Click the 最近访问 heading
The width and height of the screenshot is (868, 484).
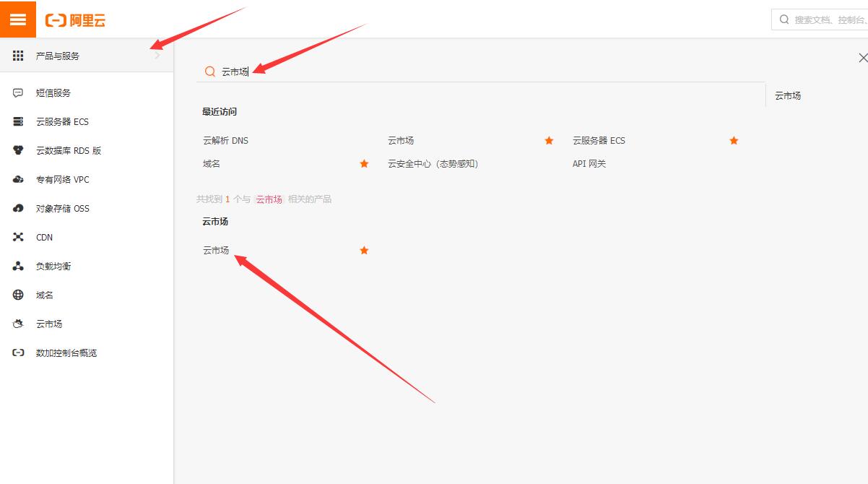coord(220,112)
